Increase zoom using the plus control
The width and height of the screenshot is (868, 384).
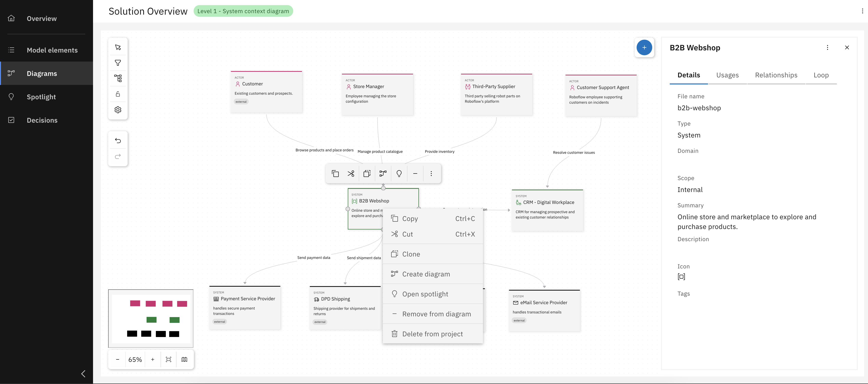click(153, 359)
